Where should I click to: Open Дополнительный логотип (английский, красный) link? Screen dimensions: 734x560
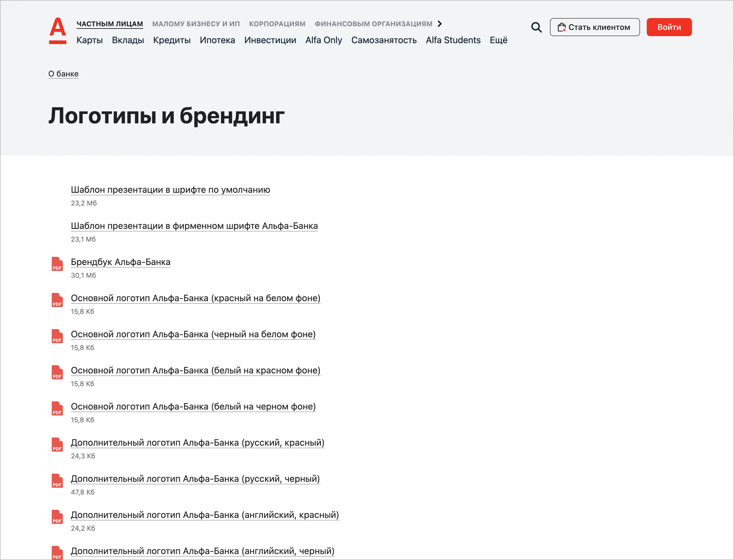[x=205, y=515]
